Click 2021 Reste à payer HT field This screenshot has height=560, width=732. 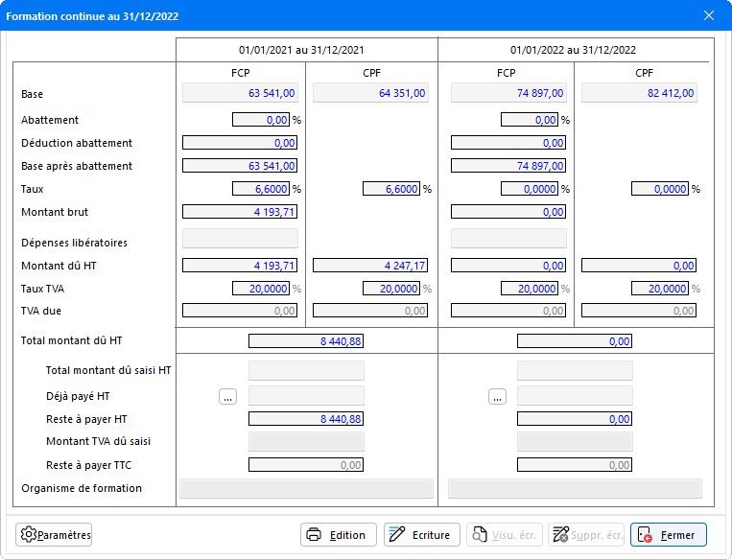pyautogui.click(x=306, y=419)
